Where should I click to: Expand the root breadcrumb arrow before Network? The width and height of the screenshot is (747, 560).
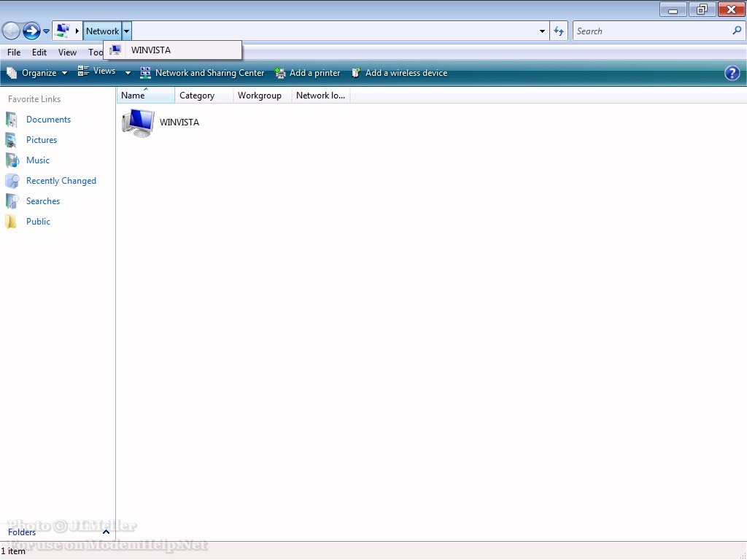77,31
